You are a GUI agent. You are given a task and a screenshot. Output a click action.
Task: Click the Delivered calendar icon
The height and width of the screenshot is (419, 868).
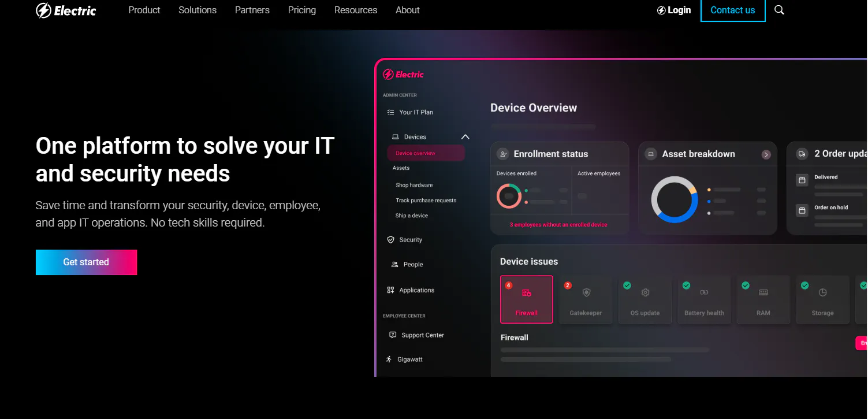click(802, 180)
